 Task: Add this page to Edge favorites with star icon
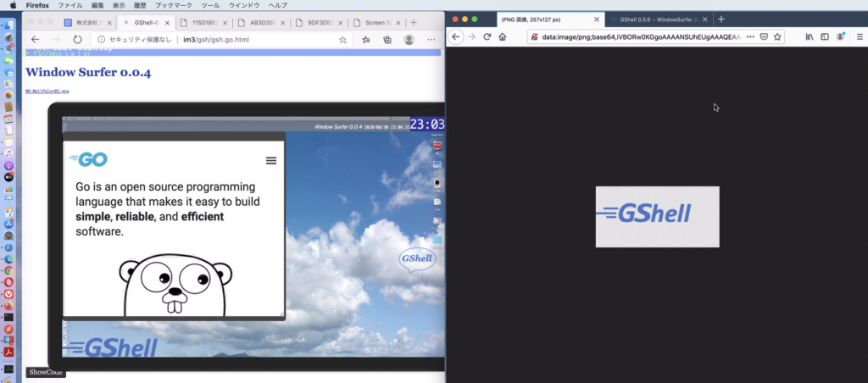pos(342,39)
